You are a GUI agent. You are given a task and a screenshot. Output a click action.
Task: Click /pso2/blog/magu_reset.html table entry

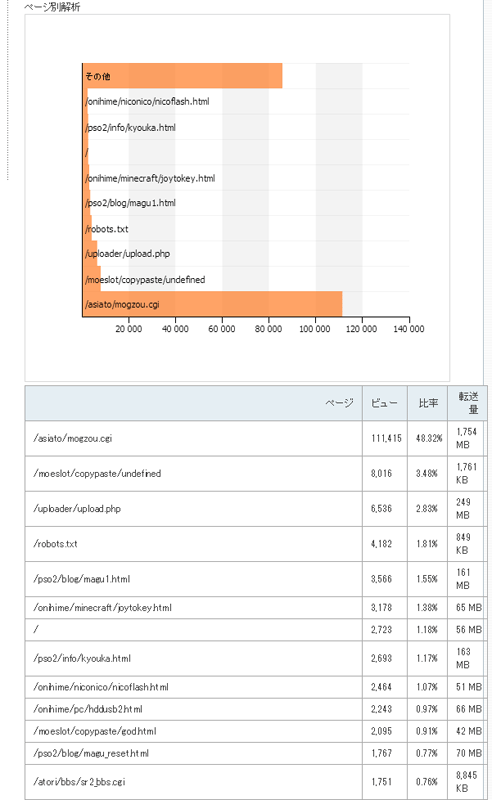(91, 753)
